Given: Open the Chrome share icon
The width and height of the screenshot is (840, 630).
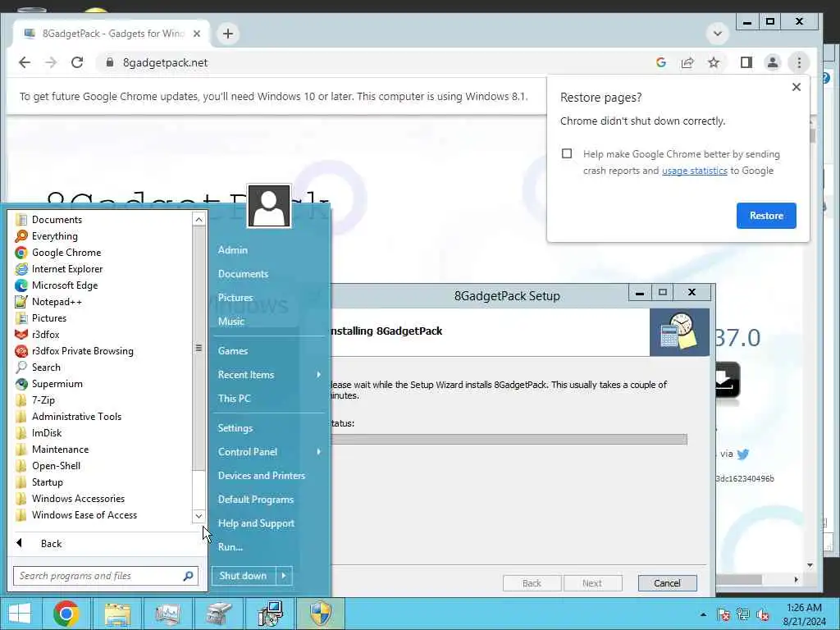Looking at the screenshot, I should 687,62.
